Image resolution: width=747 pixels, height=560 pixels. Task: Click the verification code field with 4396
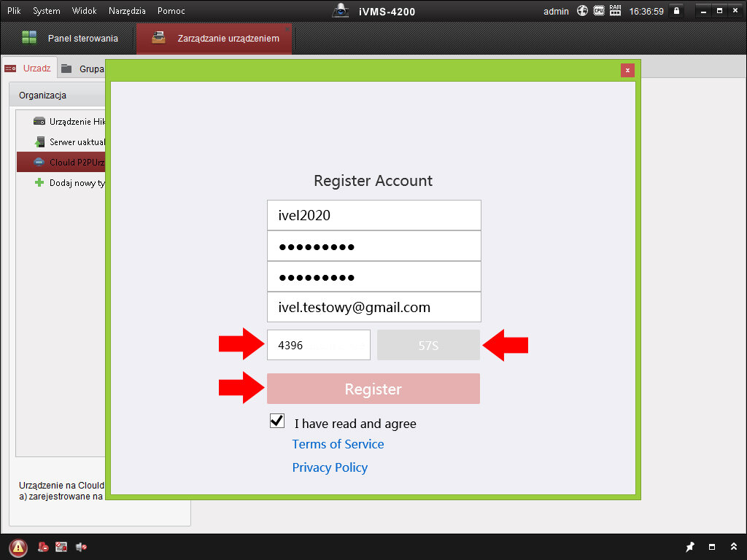coord(318,345)
